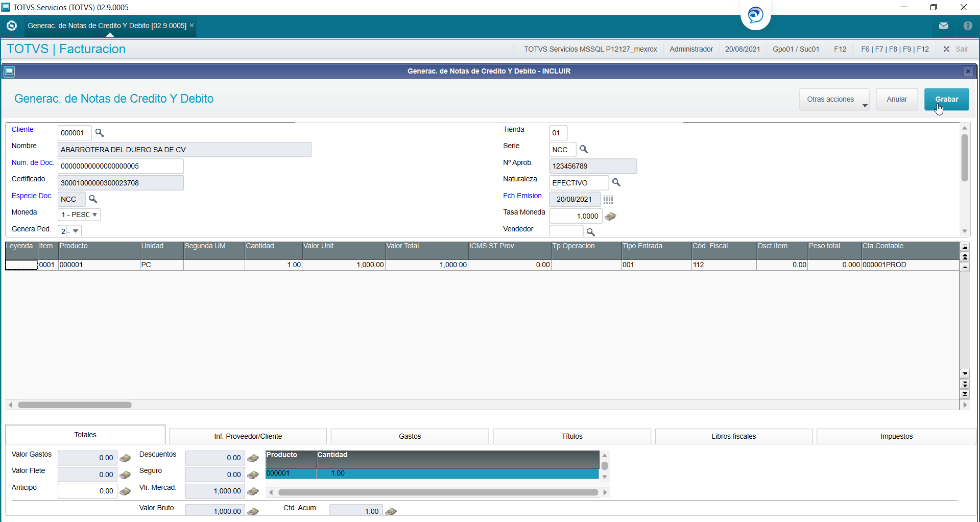Open Valor Gastos calculator icon

tap(125, 458)
